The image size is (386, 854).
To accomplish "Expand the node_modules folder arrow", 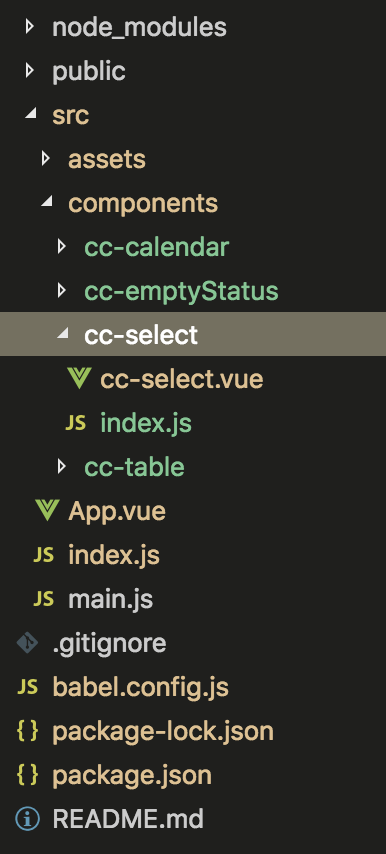I will [x=29, y=26].
